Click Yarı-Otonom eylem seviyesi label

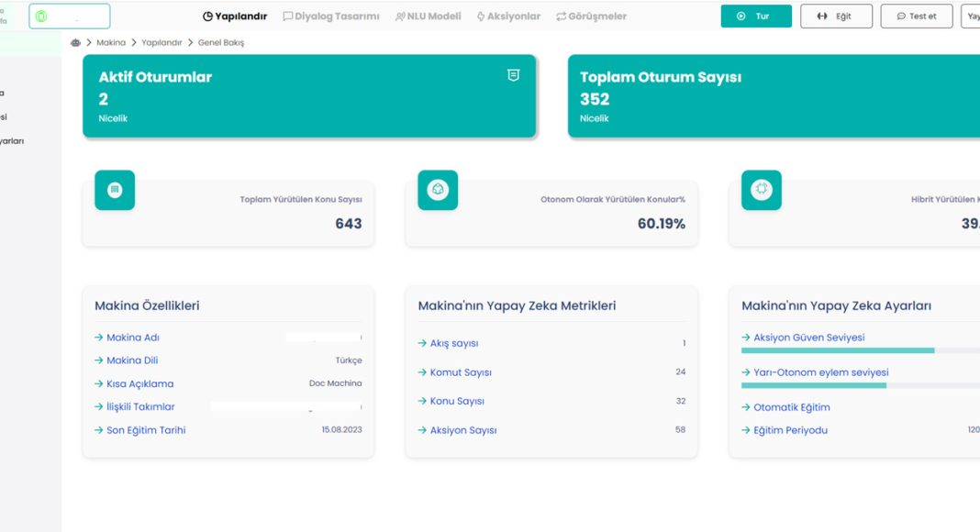tap(820, 372)
